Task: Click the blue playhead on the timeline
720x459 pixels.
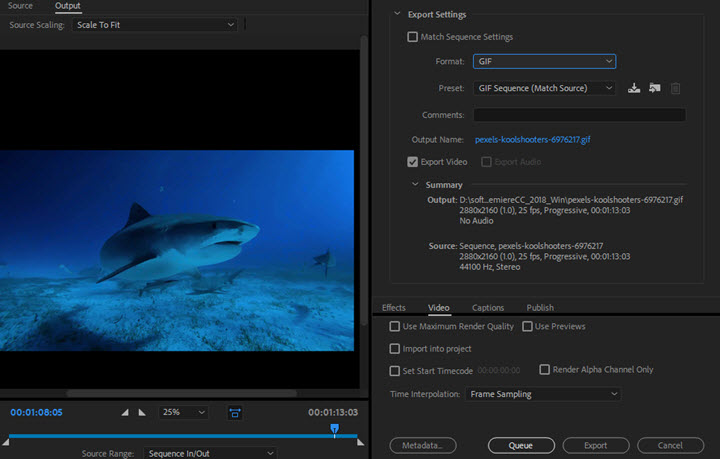Action: [335, 429]
